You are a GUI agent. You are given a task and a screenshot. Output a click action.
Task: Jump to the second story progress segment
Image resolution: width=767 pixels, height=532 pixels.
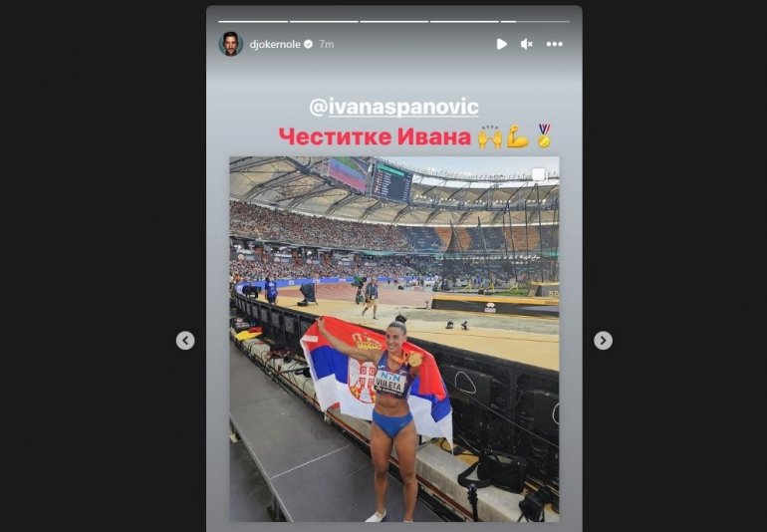click(x=324, y=22)
